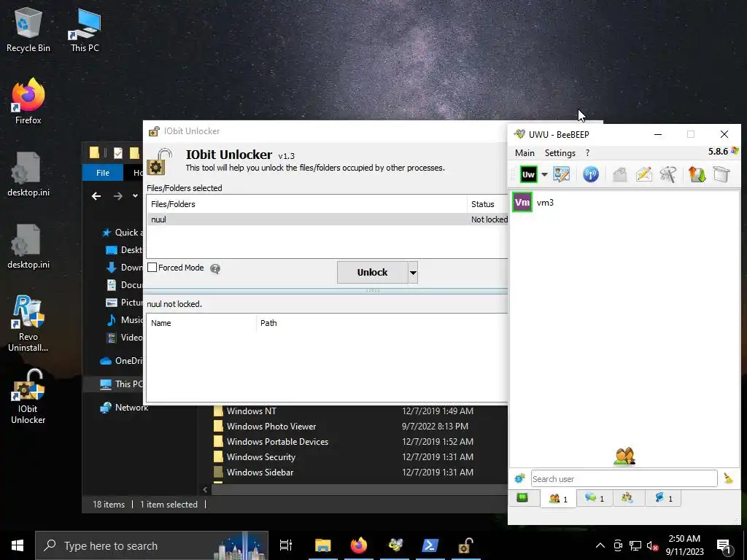Expand the recent locations chevron in File Explorer
Image resolution: width=747 pixels, height=560 pixels.
pos(135,195)
